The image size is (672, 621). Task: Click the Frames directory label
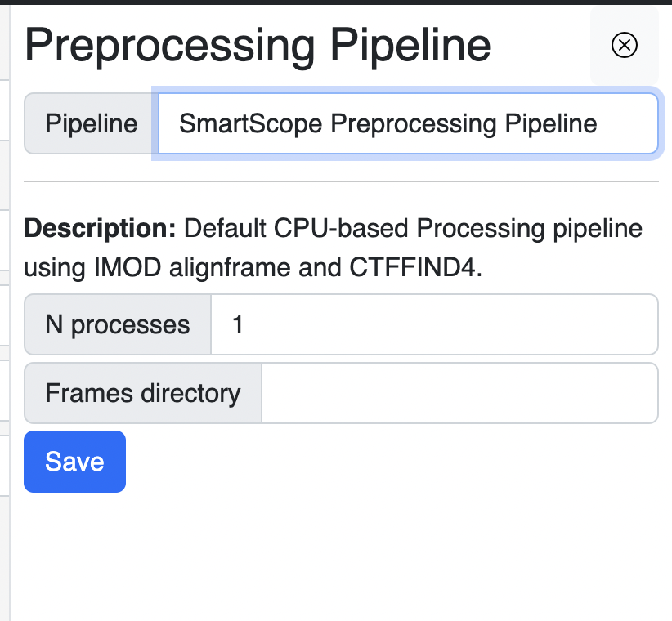[143, 393]
